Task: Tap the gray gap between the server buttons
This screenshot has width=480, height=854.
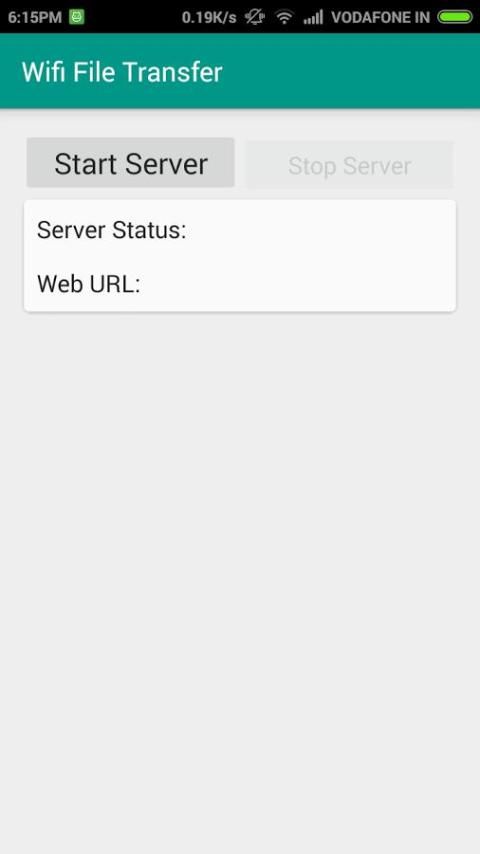Action: [241, 164]
